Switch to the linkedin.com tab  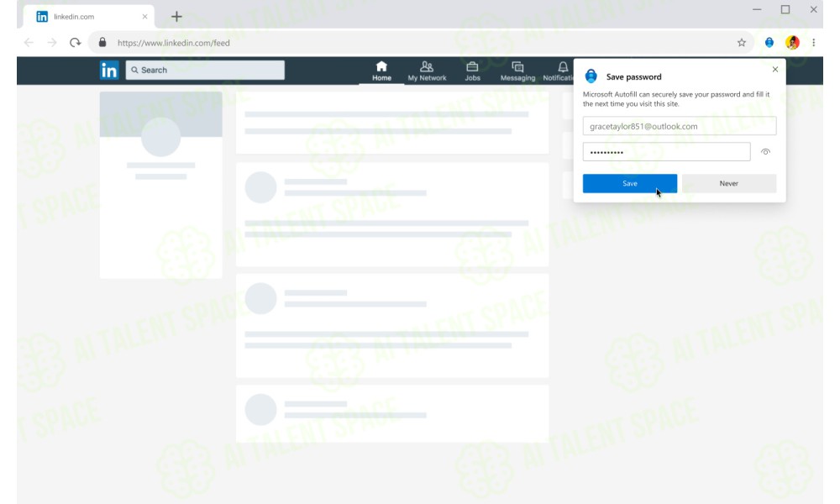pyautogui.click(x=89, y=17)
